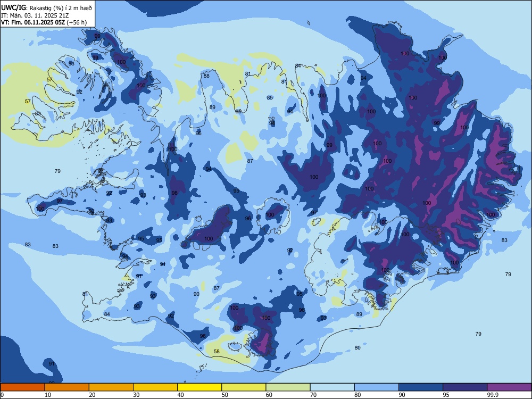This screenshot has width=532, height=399.
Task: Select the '95' legend tick label
Action: 446,395
